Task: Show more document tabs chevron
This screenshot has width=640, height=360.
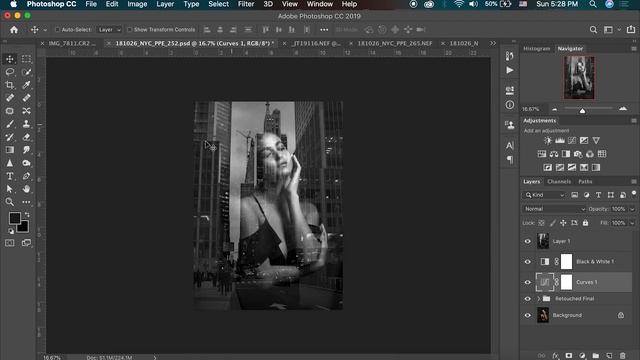Action: point(493,43)
